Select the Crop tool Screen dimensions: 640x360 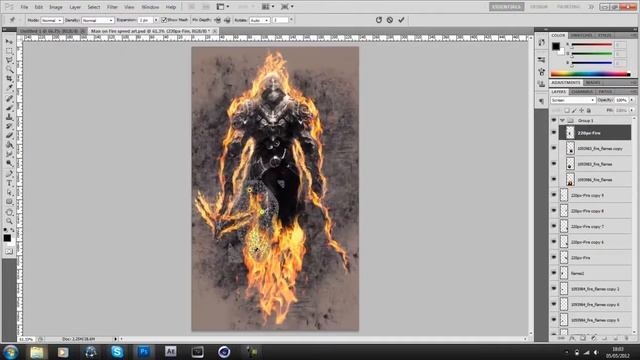pos(9,78)
